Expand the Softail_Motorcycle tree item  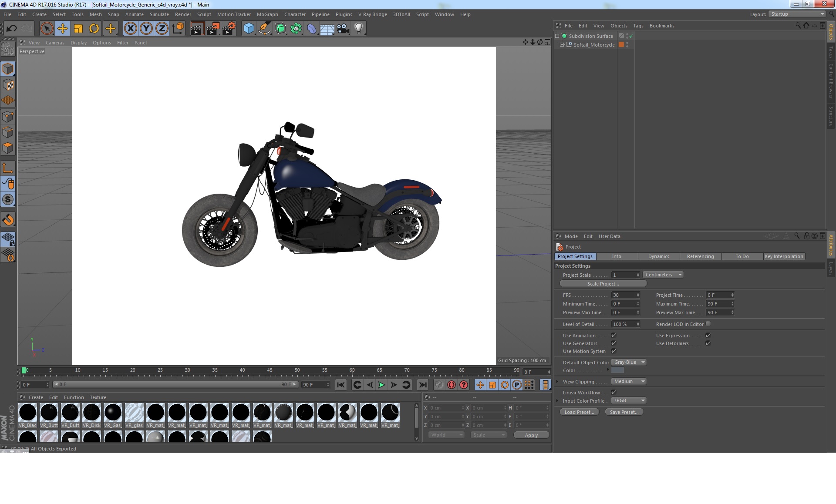point(562,44)
